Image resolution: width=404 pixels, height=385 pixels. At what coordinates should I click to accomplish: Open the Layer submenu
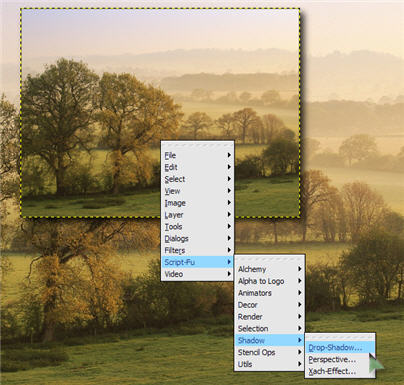[x=197, y=215]
